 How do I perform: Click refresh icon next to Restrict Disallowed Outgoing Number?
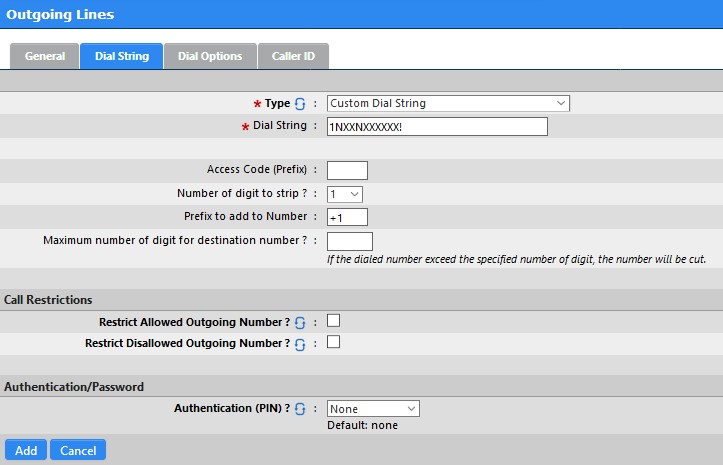point(300,344)
